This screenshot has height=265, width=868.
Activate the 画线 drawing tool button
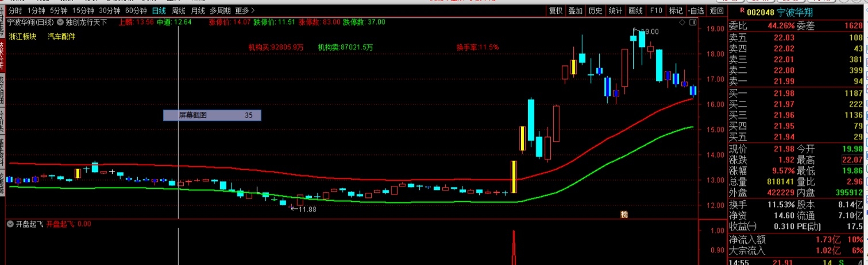point(635,10)
